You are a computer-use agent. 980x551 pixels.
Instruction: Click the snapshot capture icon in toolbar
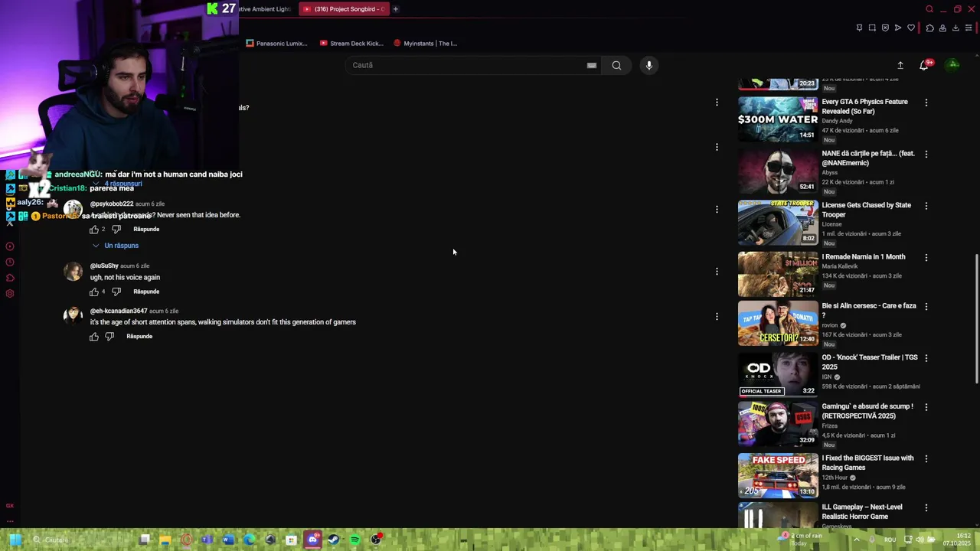pos(872,28)
